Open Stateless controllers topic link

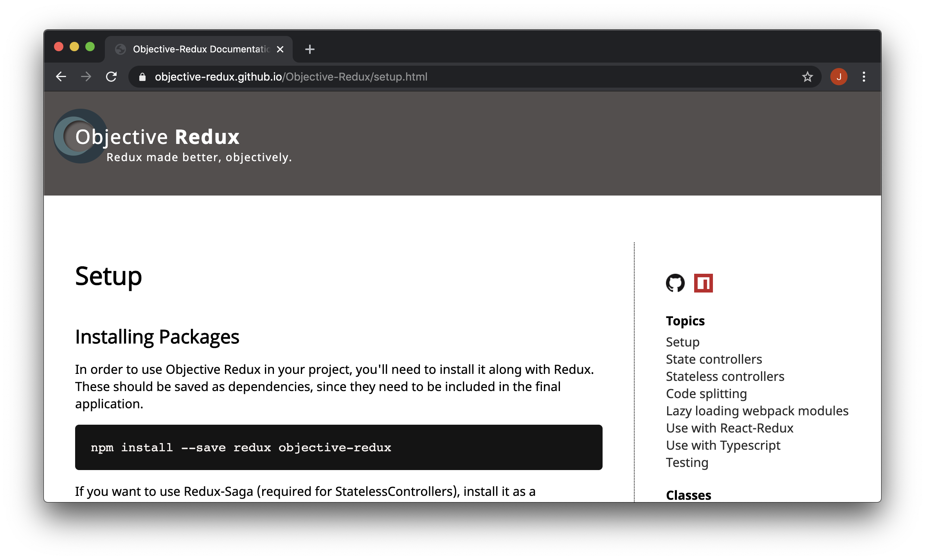pos(725,376)
